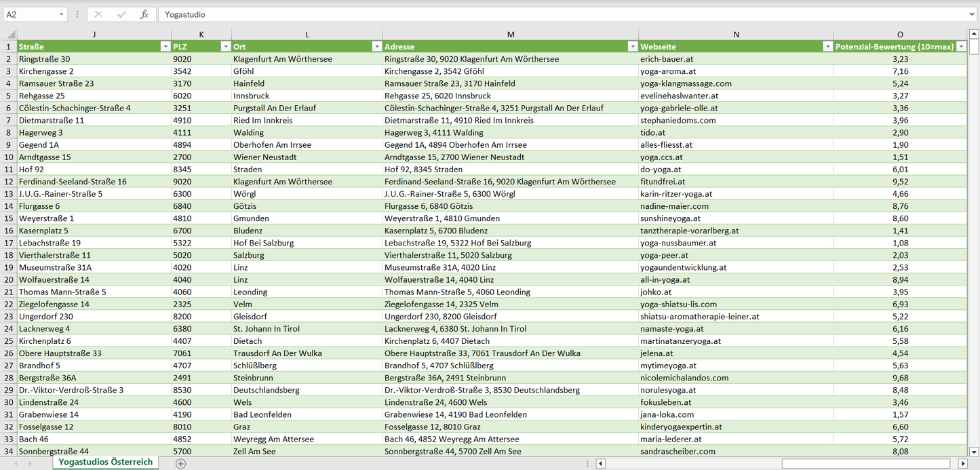The height and width of the screenshot is (470, 980).
Task: Click the vertical scrollbar down arrow
Action: coord(974,451)
